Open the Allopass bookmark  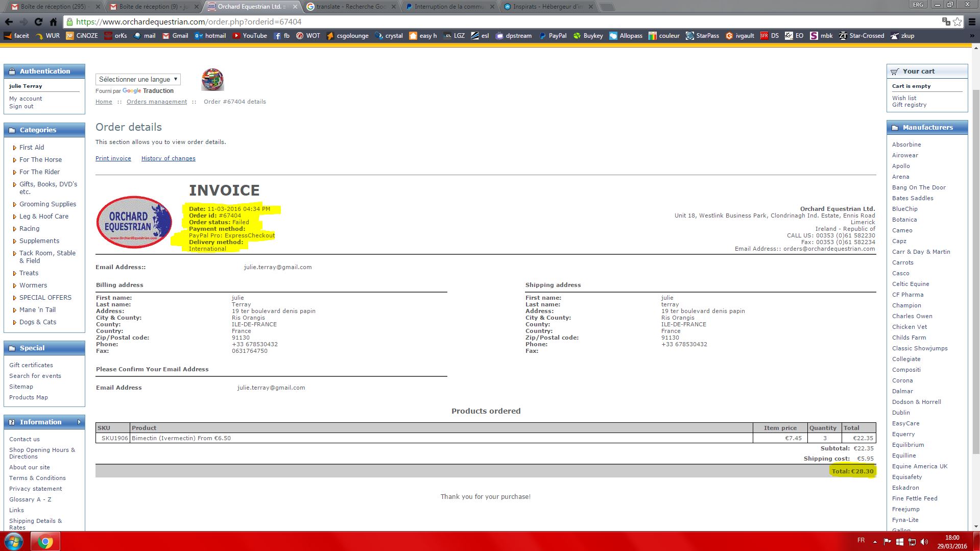point(626,36)
